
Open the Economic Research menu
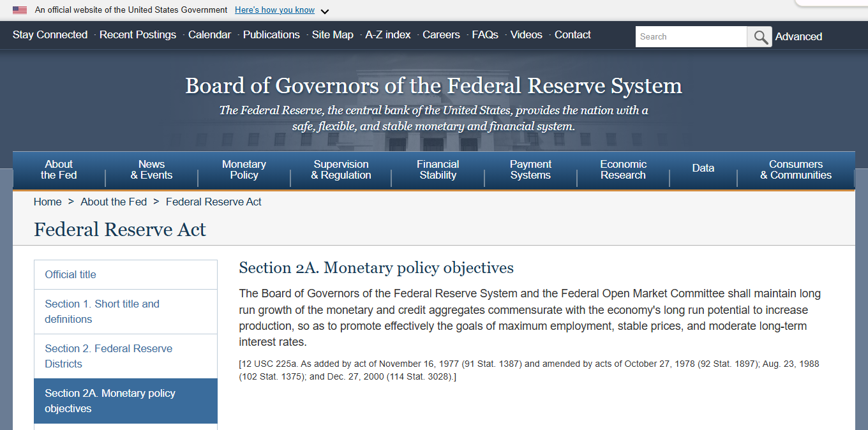pos(623,170)
